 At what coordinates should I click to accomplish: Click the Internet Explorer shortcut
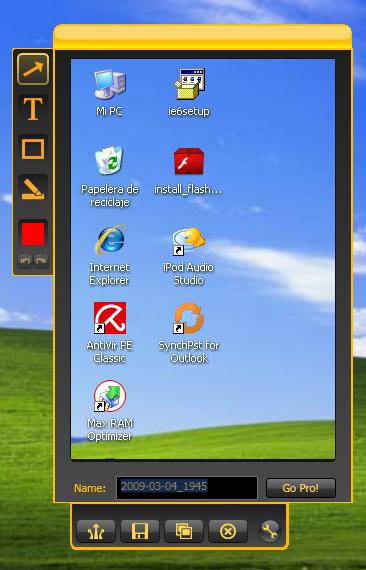pos(110,255)
